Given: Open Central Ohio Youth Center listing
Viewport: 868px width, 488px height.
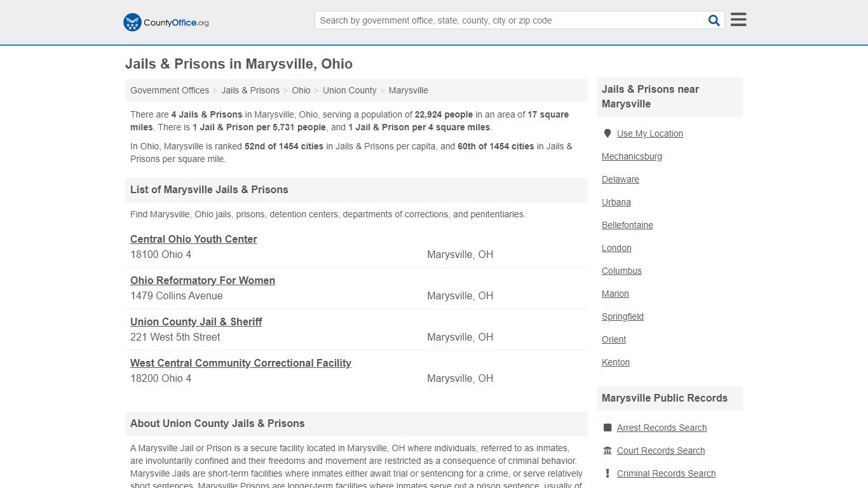Looking at the screenshot, I should coord(194,239).
